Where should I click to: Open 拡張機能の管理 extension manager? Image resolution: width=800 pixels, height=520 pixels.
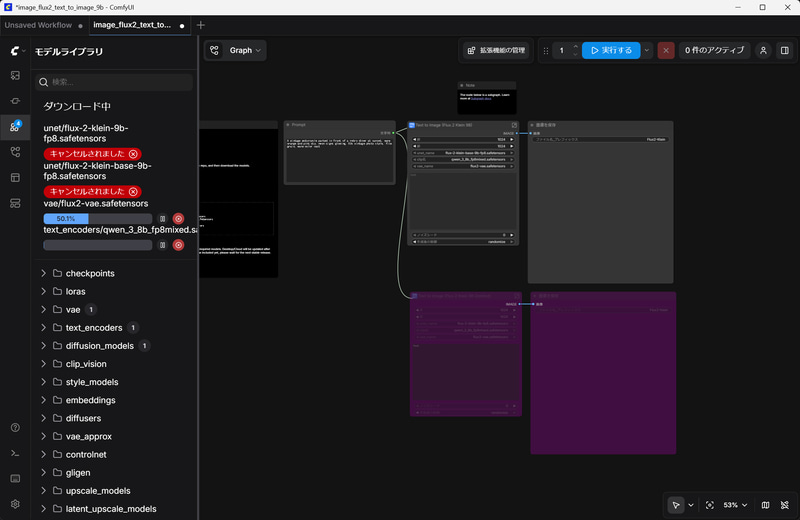click(496, 51)
